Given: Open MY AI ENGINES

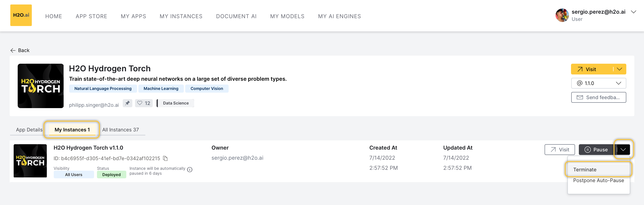Looking at the screenshot, I should point(339,16).
